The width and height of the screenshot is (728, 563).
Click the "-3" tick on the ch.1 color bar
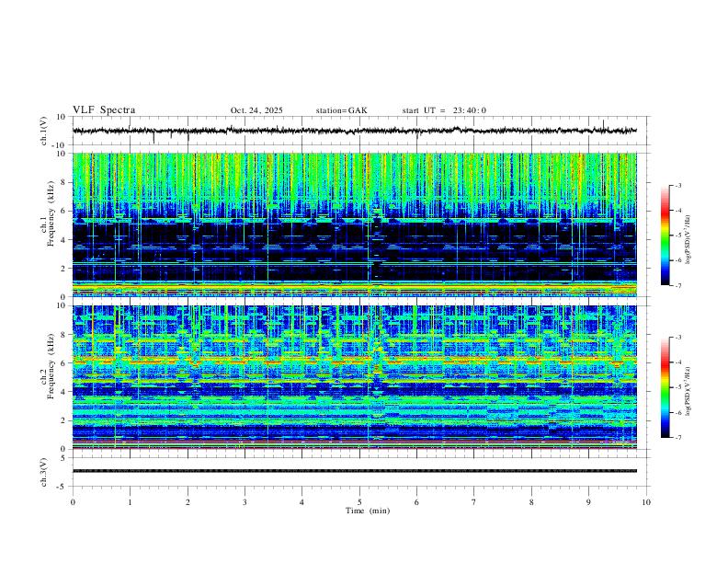tap(677, 185)
